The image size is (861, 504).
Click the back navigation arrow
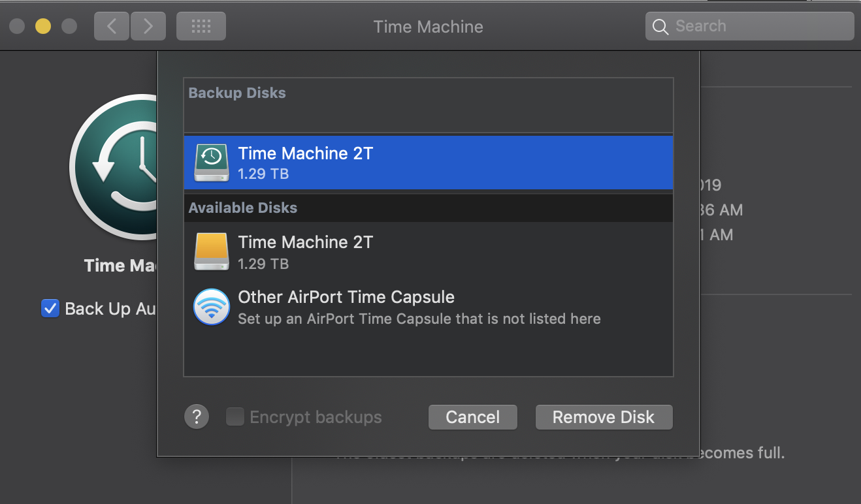coord(112,26)
